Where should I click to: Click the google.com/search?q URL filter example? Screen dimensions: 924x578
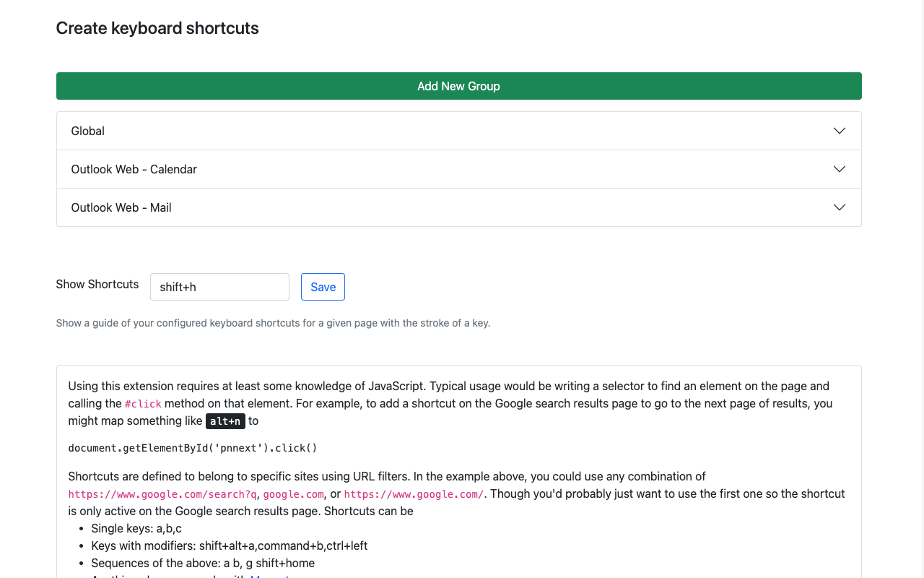pyautogui.click(x=162, y=494)
